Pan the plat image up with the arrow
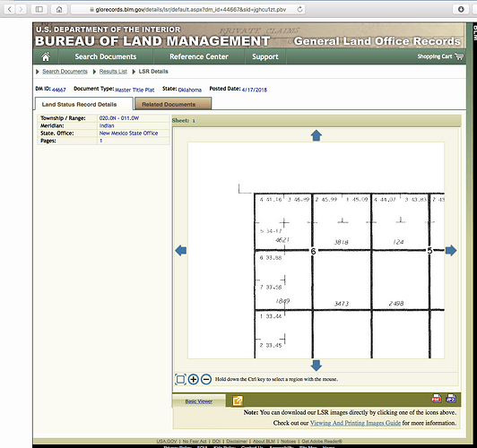The height and width of the screenshot is (448, 477). [317, 135]
